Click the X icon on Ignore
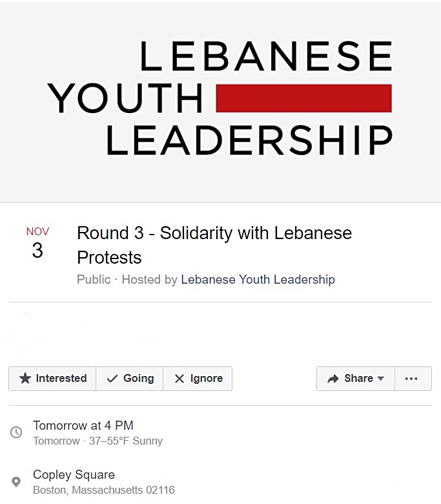The image size is (441, 504). tap(179, 379)
